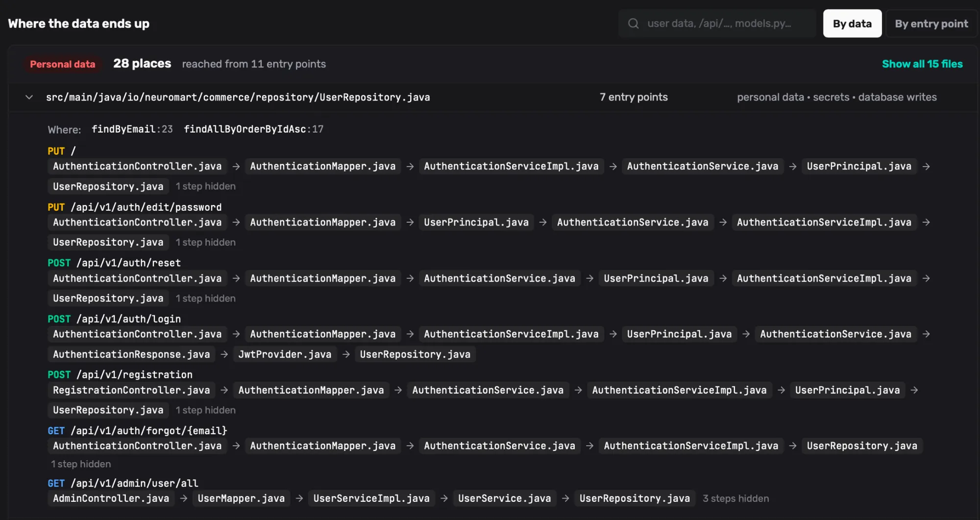Screen dimensions: 980x520
Task: Open AuthenticationResponse.java chip
Action: [131, 354]
